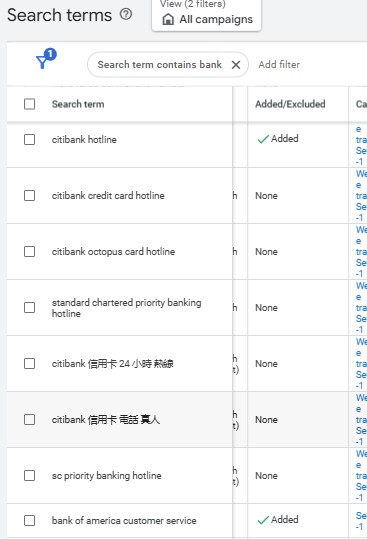Click Add filter field
The image size is (367, 539).
[x=279, y=65]
